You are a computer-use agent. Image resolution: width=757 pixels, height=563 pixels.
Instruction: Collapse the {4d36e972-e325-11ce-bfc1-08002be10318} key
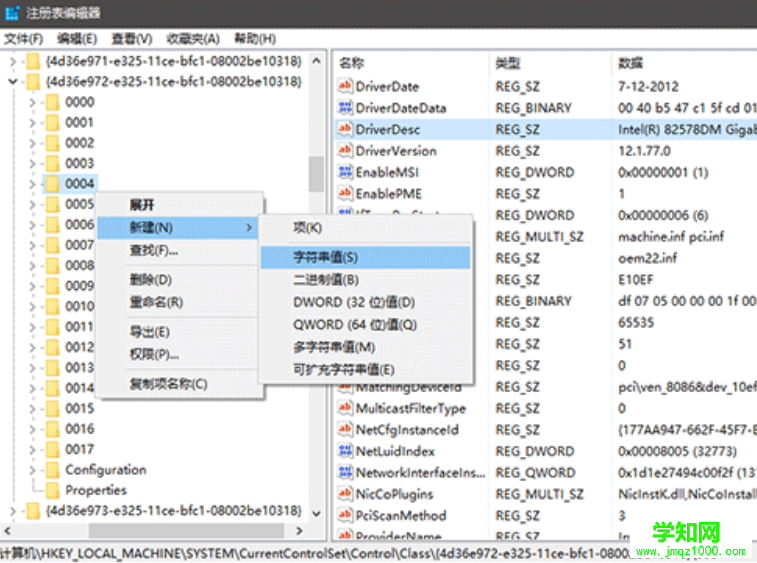(x=12, y=82)
